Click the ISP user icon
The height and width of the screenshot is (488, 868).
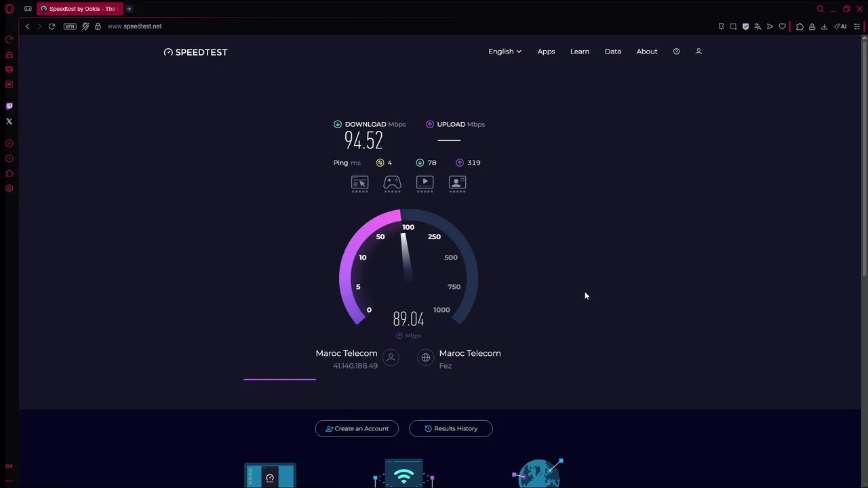(391, 357)
